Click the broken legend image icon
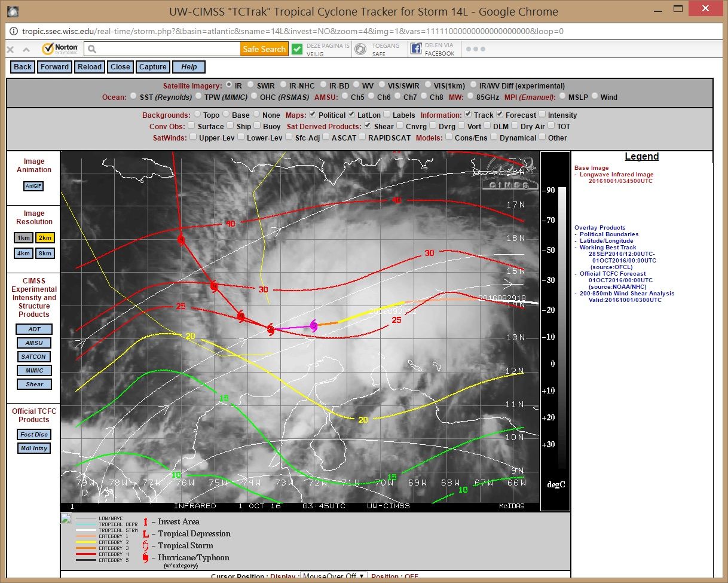Screen dimensions: 728x583 click(66, 518)
